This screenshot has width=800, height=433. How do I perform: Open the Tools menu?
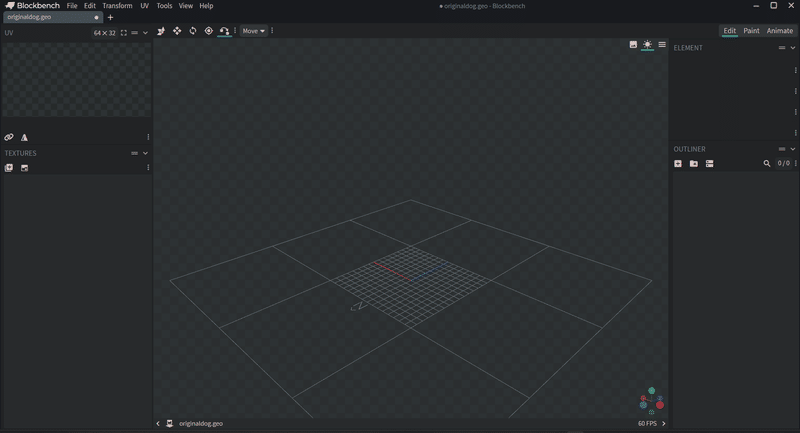(x=164, y=6)
